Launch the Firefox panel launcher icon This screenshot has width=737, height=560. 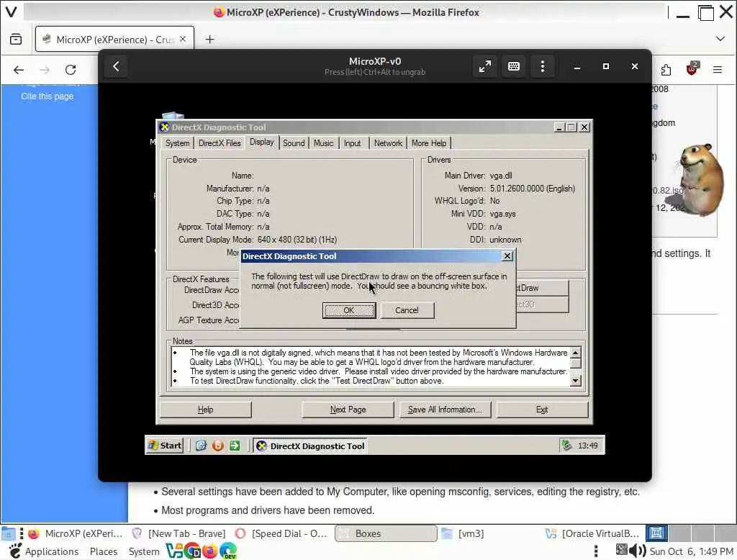(x=210, y=551)
